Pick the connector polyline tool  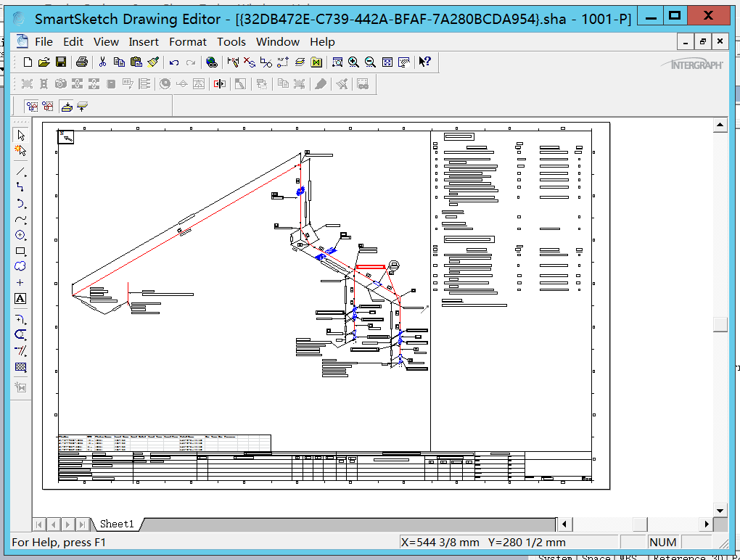[x=20, y=187]
